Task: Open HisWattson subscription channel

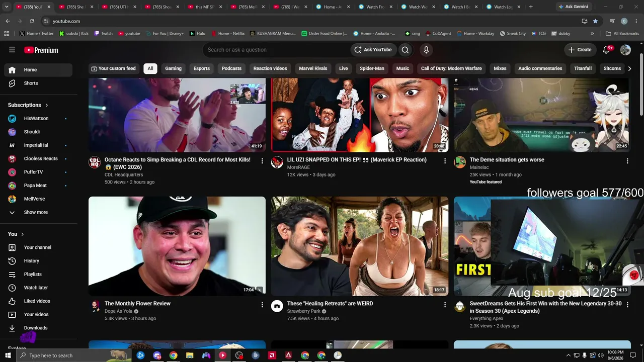Action: coord(38,119)
